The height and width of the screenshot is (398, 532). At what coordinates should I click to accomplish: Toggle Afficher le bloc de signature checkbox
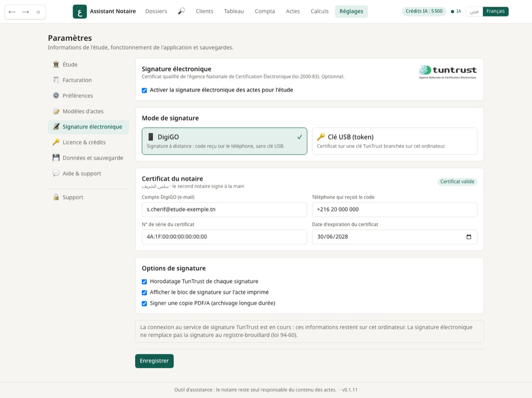(144, 293)
